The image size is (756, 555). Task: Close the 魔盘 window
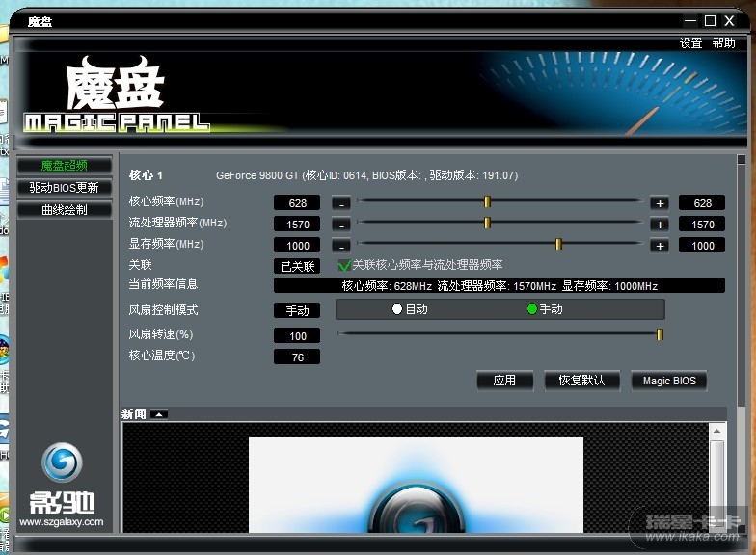coord(729,21)
